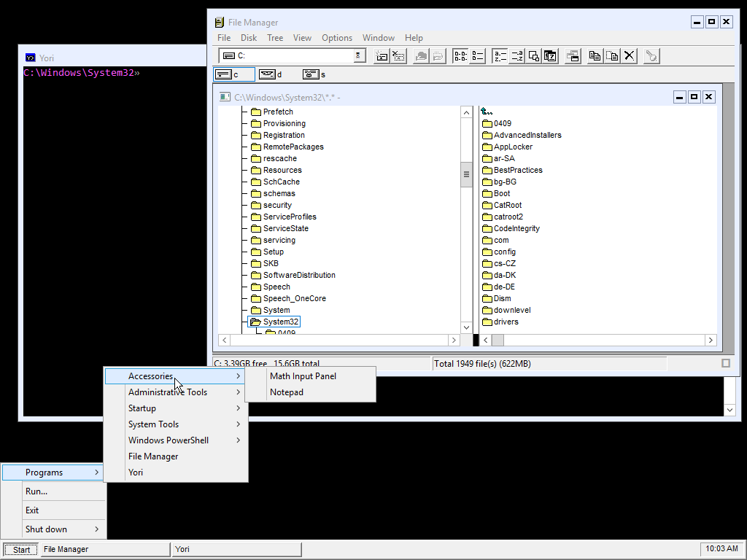
Task: Expand the System Tools submenu
Action: (x=153, y=424)
